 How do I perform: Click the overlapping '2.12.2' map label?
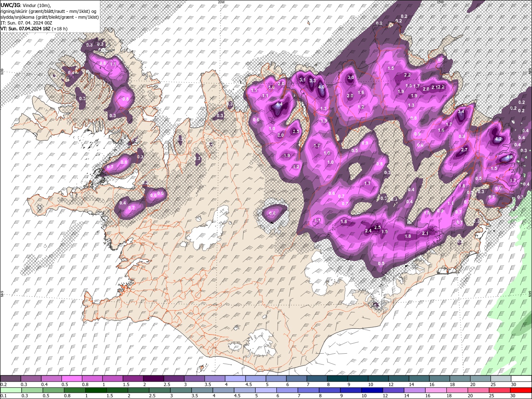tap(438, 87)
